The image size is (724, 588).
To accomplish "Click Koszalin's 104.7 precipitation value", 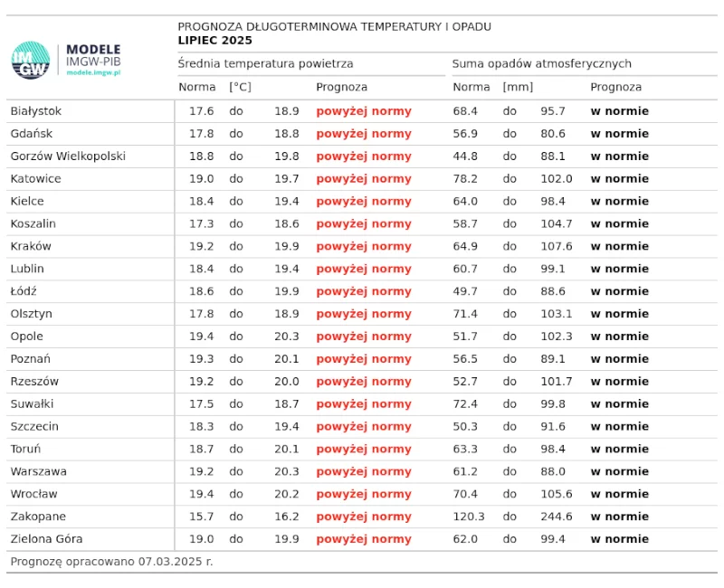I will pyautogui.click(x=557, y=223).
